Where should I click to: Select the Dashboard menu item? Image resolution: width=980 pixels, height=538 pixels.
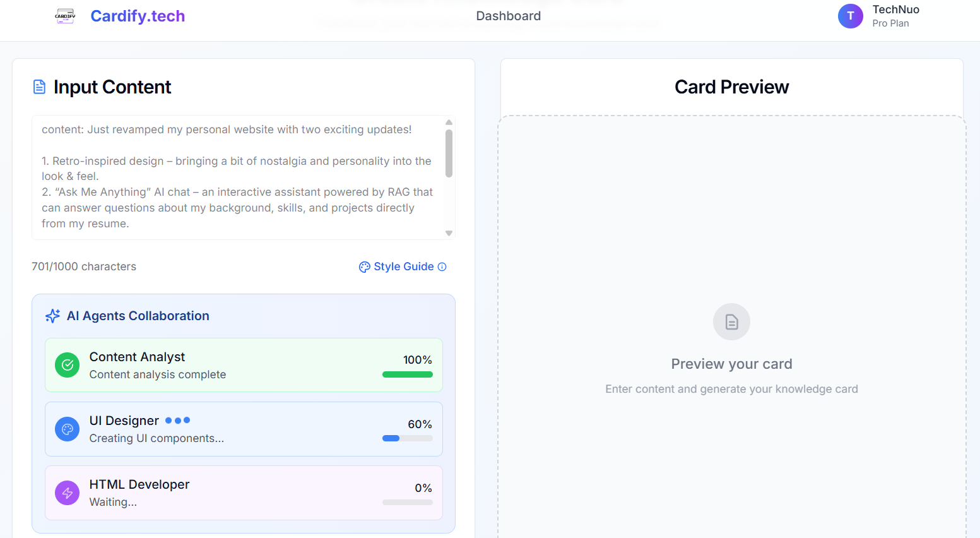[x=508, y=16]
